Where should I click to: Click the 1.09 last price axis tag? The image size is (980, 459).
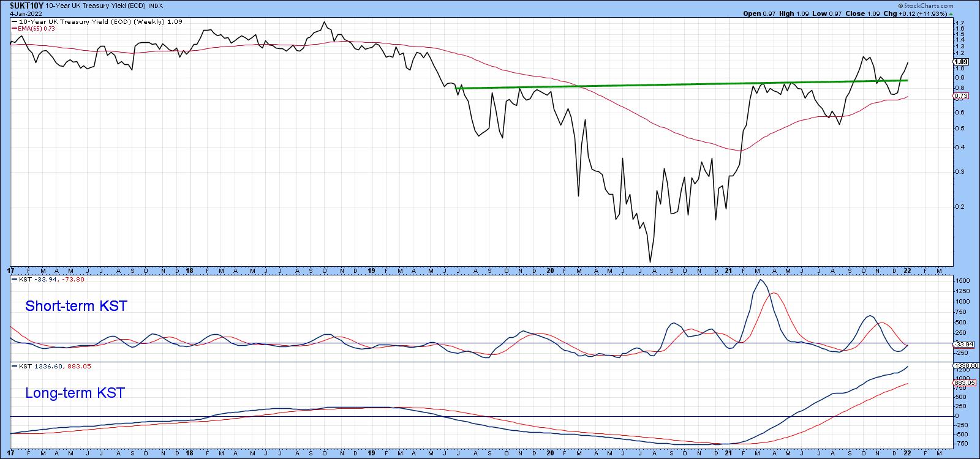pyautogui.click(x=961, y=62)
